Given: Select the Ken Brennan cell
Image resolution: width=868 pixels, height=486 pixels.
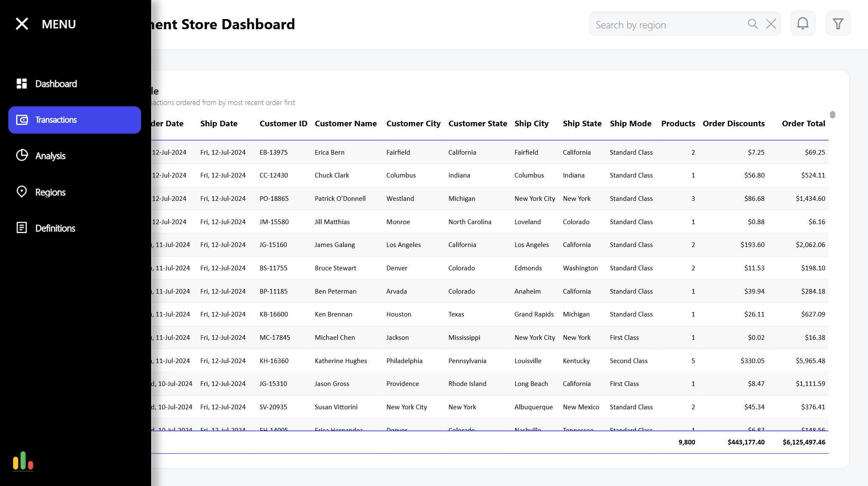Looking at the screenshot, I should (x=333, y=314).
